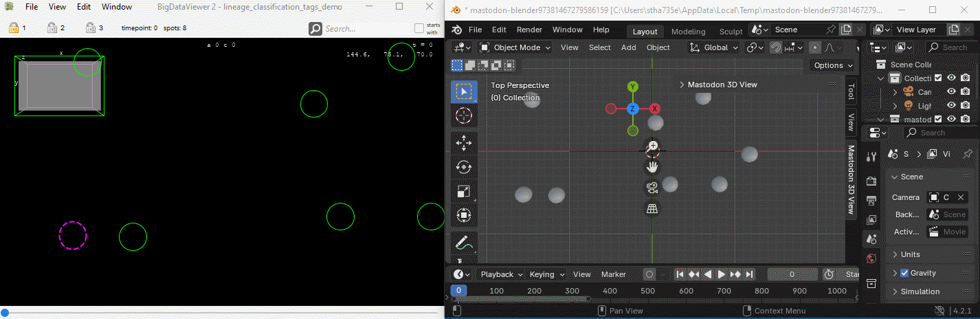Select the Rotate tool icon
The image size is (980, 319).
point(463,167)
